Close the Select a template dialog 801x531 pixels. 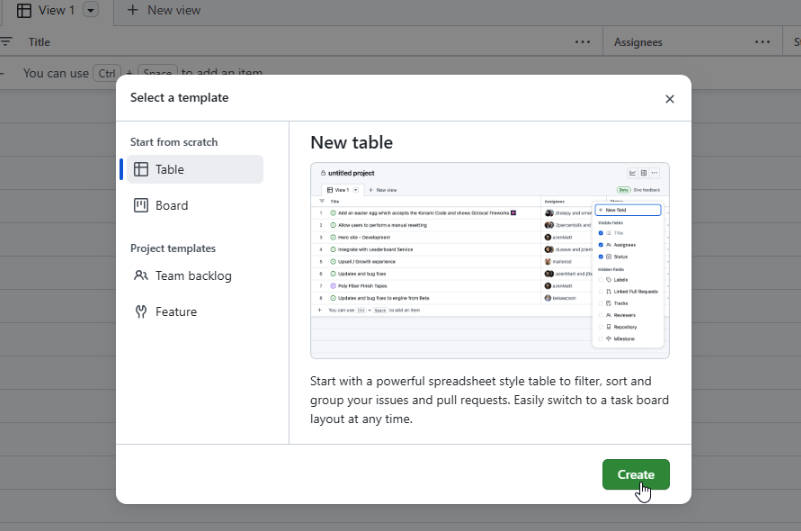[669, 99]
